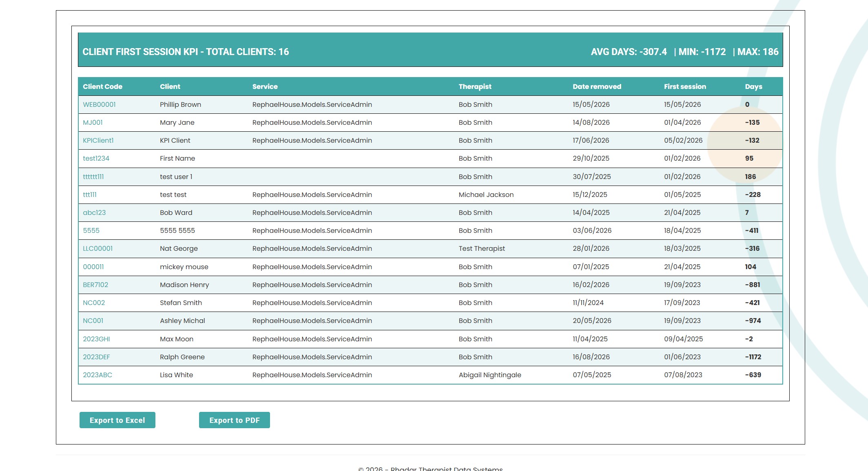Select client name Ashley Michal

click(182, 321)
